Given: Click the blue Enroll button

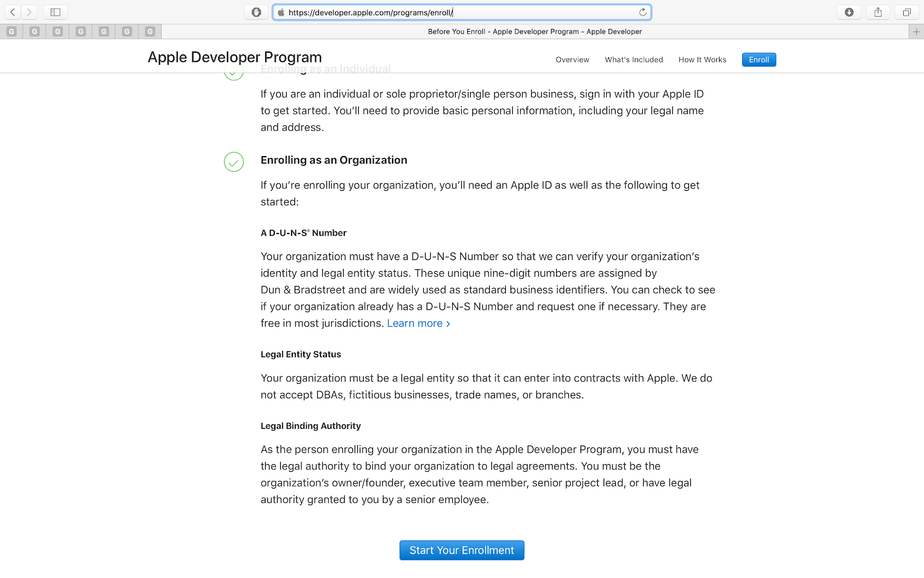Looking at the screenshot, I should (759, 60).
